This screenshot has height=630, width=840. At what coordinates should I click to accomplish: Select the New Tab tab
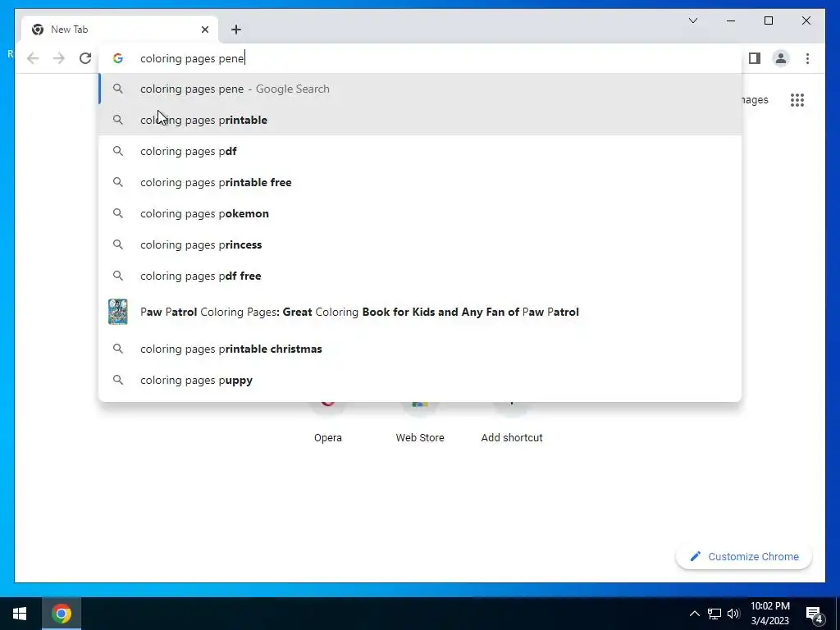[120, 30]
